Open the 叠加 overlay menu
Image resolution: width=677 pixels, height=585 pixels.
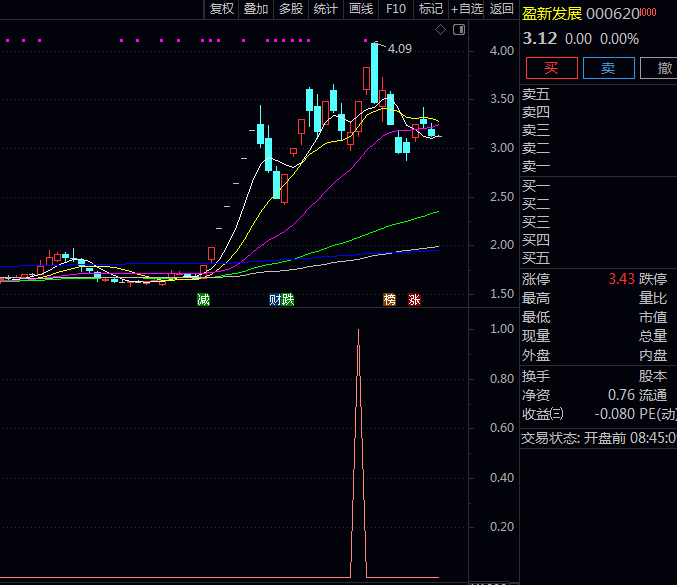[x=256, y=9]
